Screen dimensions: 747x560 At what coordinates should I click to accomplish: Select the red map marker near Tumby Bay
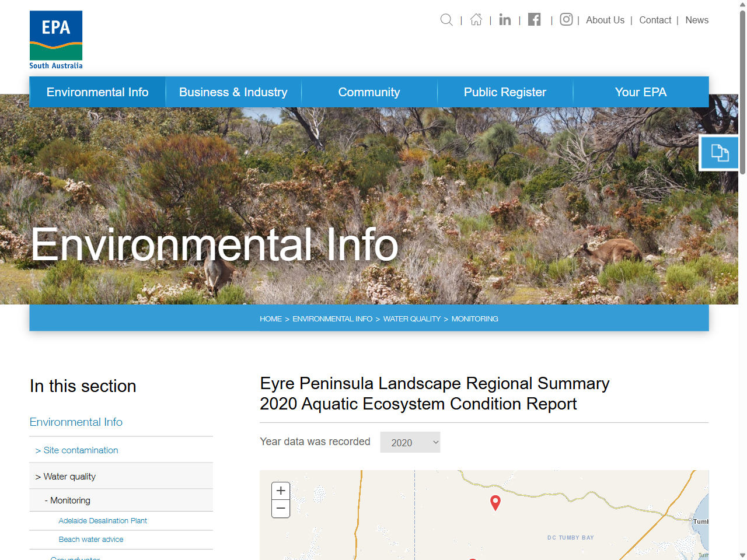(495, 503)
